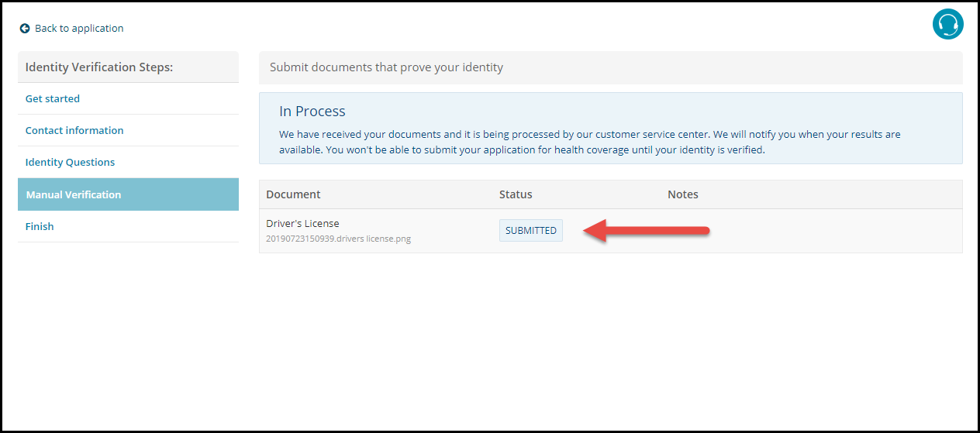Select the drivers license.png file name
980x433 pixels.
(338, 239)
